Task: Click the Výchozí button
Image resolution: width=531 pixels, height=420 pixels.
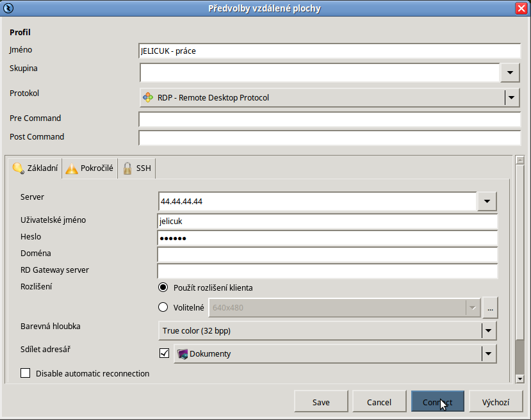Action: click(496, 401)
